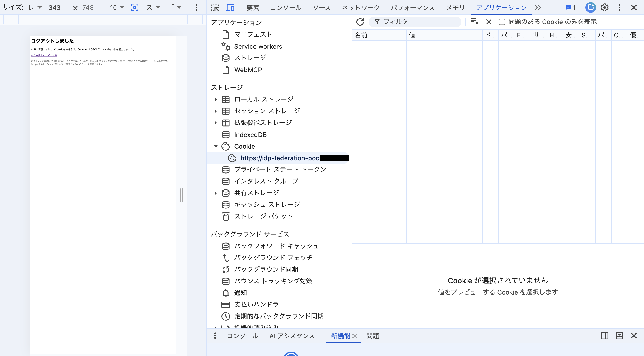
Task: Open キャッシュ ストレージ
Action: coord(267,205)
